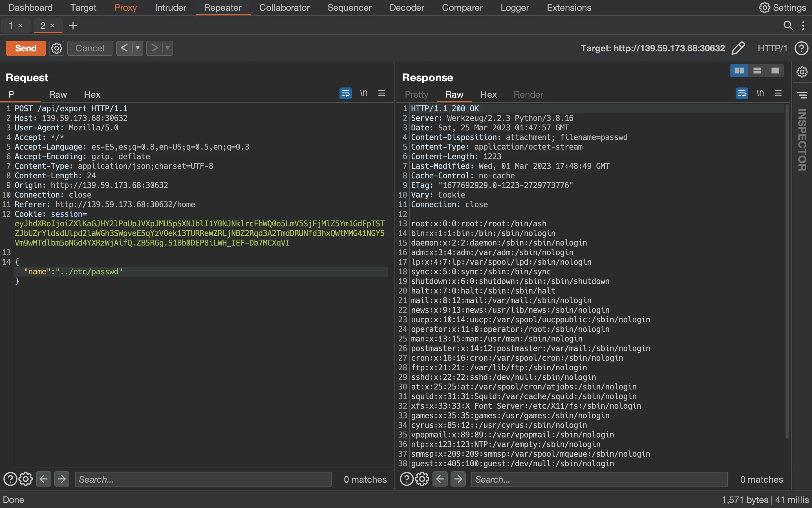Viewport: 812px width, 508px height.
Task: Focus the request search field
Action: [203, 479]
